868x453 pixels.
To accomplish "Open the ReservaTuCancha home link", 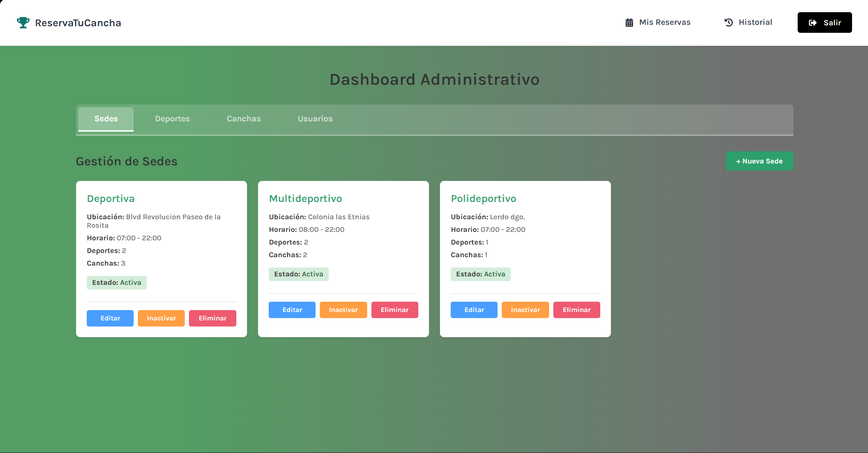I will [x=69, y=22].
